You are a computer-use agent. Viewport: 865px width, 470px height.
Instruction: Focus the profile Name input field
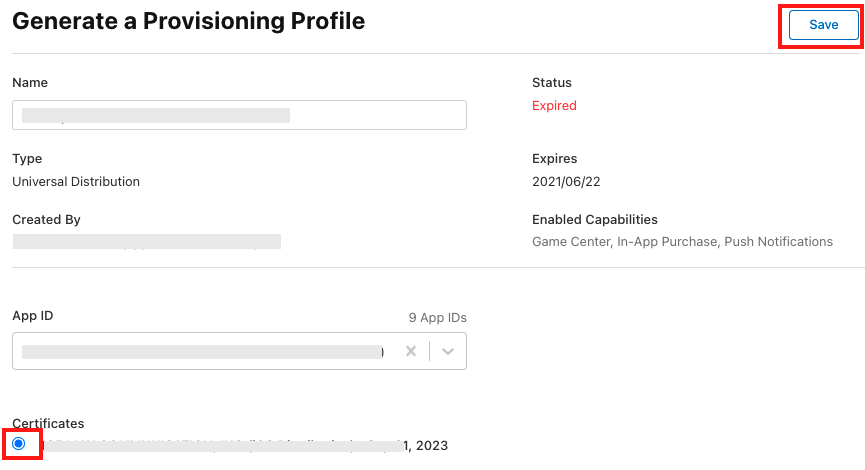(x=239, y=115)
